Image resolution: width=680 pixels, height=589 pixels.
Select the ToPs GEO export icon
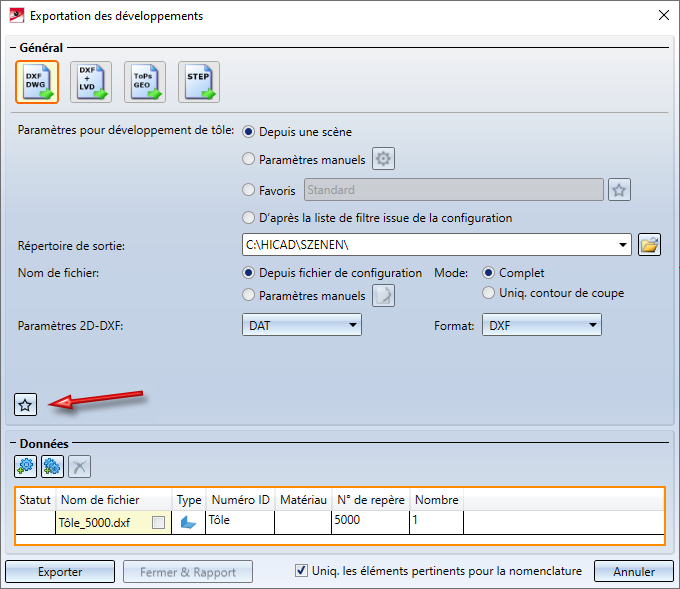click(x=145, y=82)
